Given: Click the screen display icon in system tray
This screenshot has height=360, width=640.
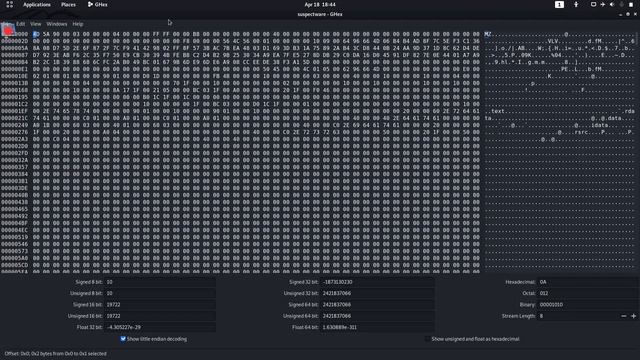Looking at the screenshot, I should pyautogui.click(x=593, y=4).
